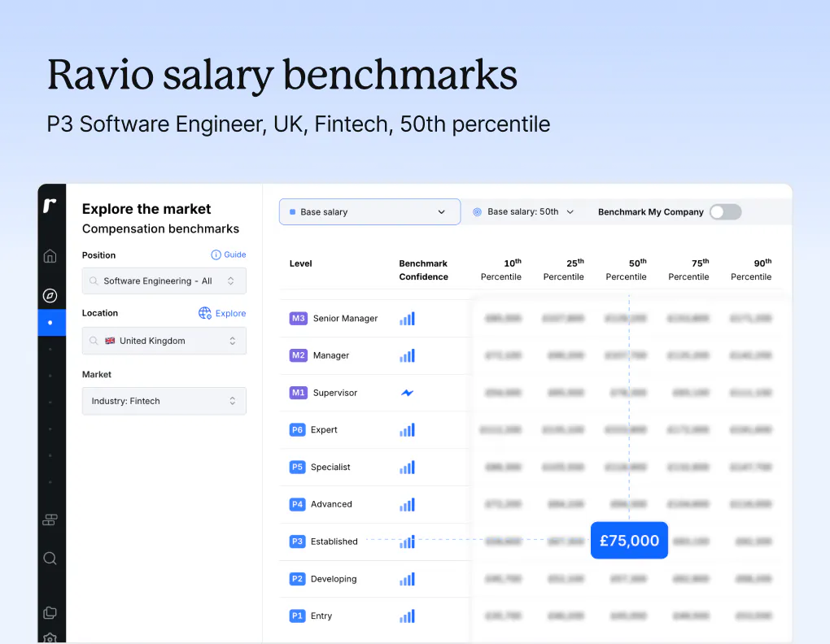830x644 pixels.
Task: Click the Search magnifier icon in the sidebar
Action: pyautogui.click(x=51, y=559)
